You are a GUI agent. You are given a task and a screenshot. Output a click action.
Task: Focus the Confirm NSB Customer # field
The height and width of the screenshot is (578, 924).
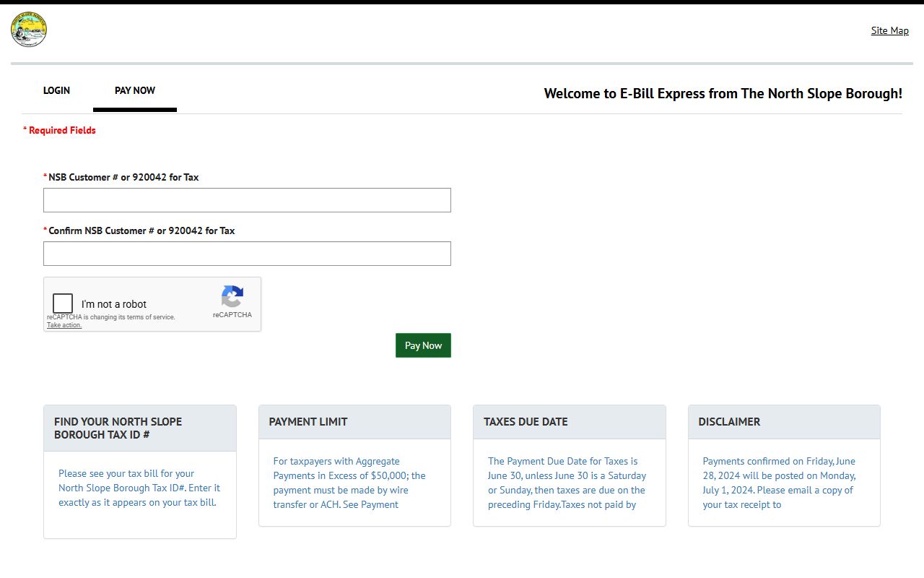click(247, 254)
